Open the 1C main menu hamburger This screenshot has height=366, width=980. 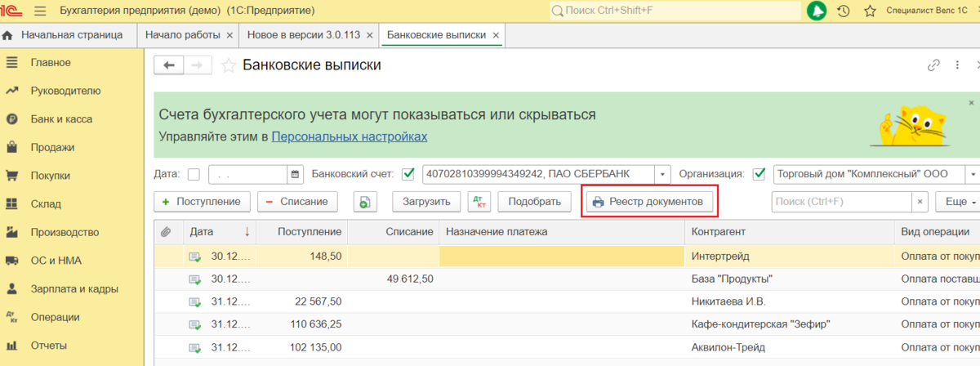[40, 11]
